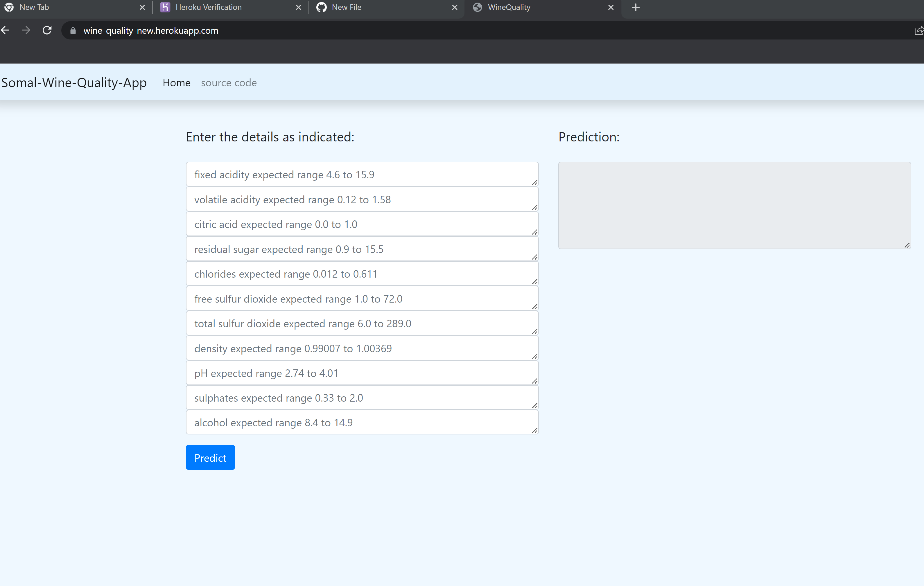Click the forward navigation arrow

point(26,30)
